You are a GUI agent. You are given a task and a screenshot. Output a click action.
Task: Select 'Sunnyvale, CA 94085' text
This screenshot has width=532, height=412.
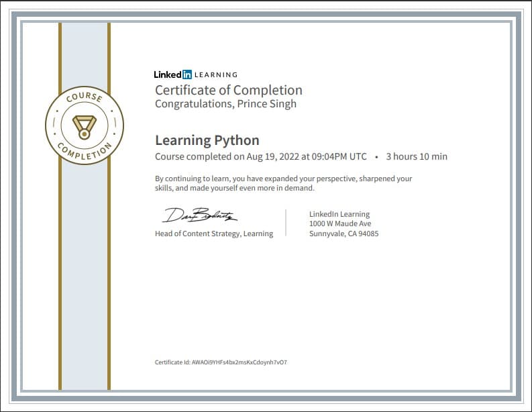(x=343, y=234)
